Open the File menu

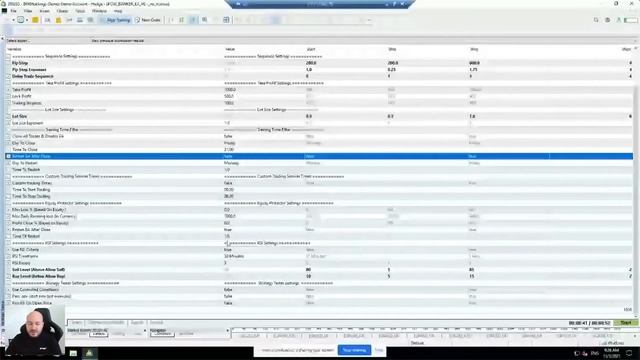13,11
